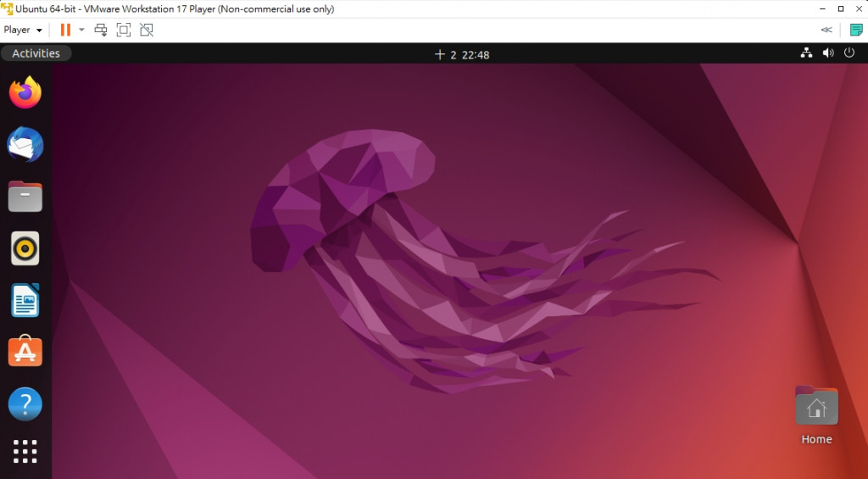Open Ubuntu Software store icon
Image resolution: width=868 pixels, height=479 pixels.
[x=25, y=351]
